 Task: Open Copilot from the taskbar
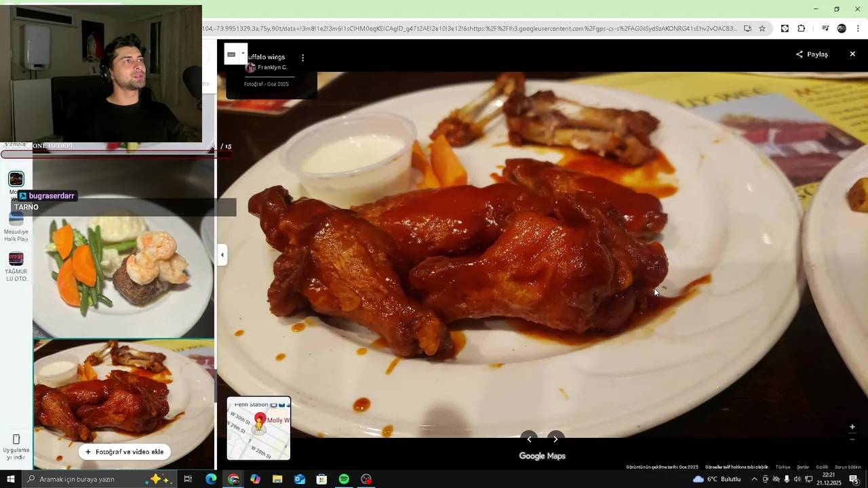pyautogui.click(x=255, y=479)
